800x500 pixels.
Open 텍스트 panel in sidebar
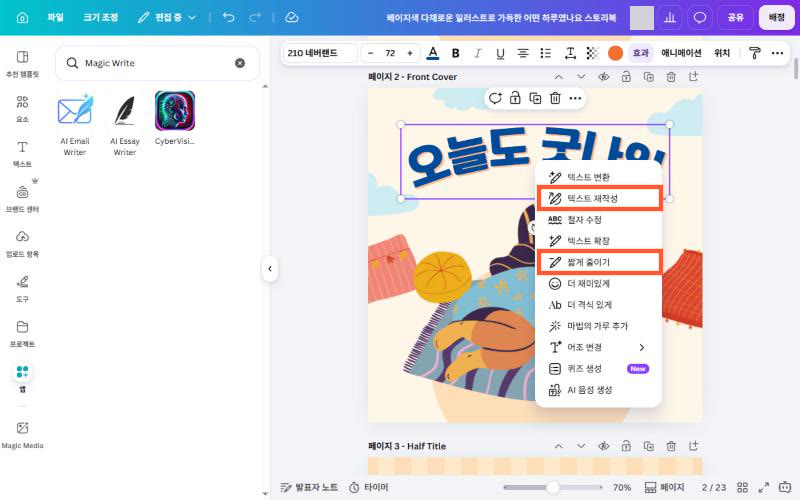22,154
